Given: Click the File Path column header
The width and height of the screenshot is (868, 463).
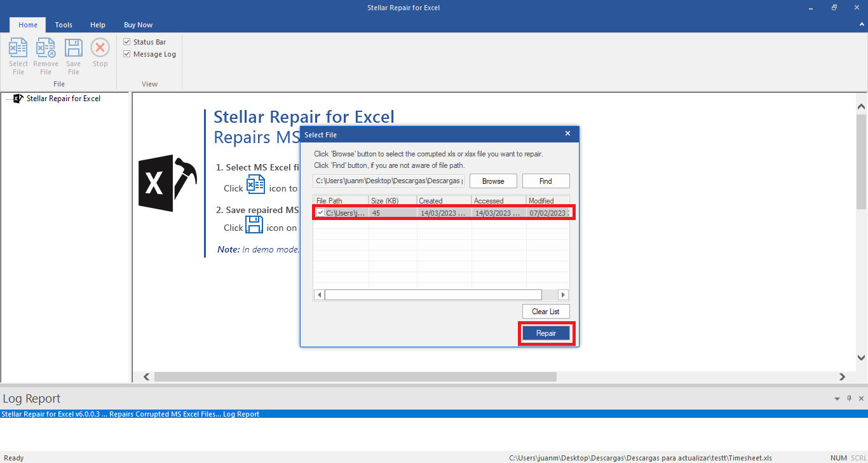Looking at the screenshot, I should (341, 201).
